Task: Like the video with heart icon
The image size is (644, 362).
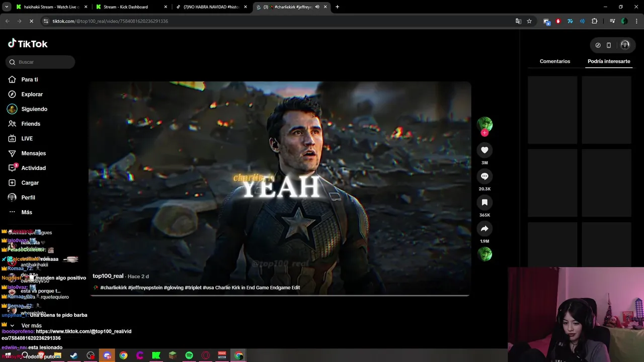Action: [x=485, y=150]
